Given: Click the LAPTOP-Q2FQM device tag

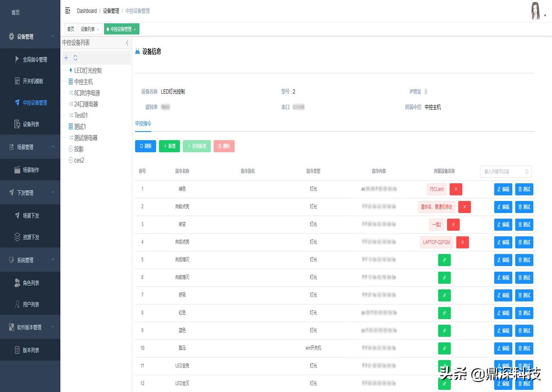Looking at the screenshot, I should (x=436, y=242).
